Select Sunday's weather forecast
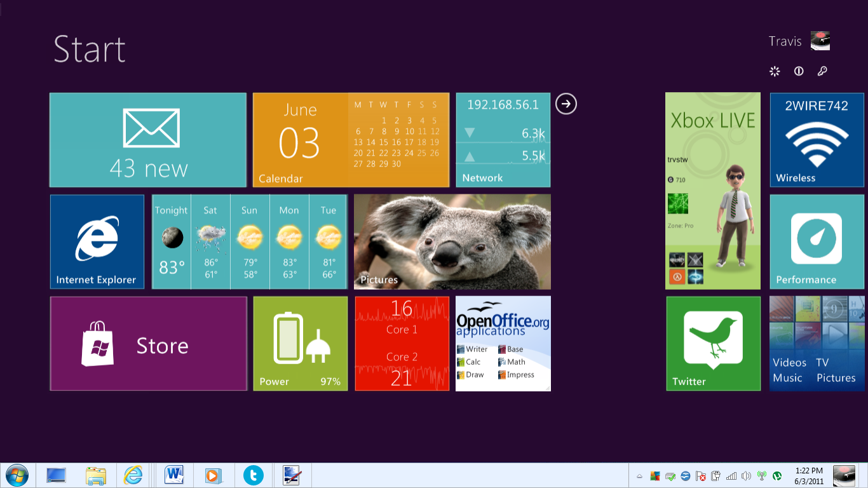Screen dimensions: 868x488 point(250,242)
